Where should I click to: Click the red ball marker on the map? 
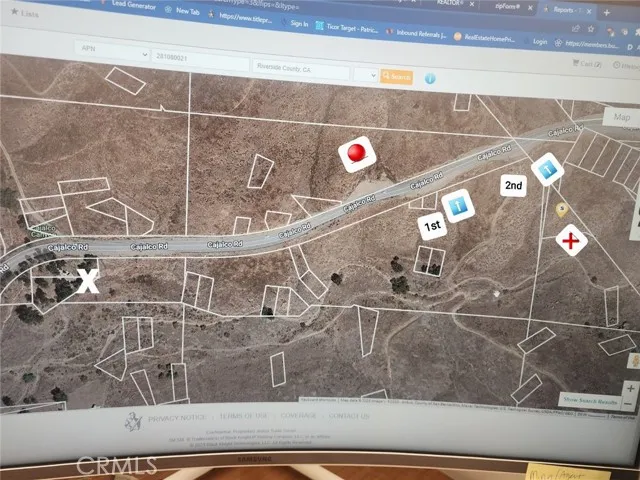[x=355, y=154]
